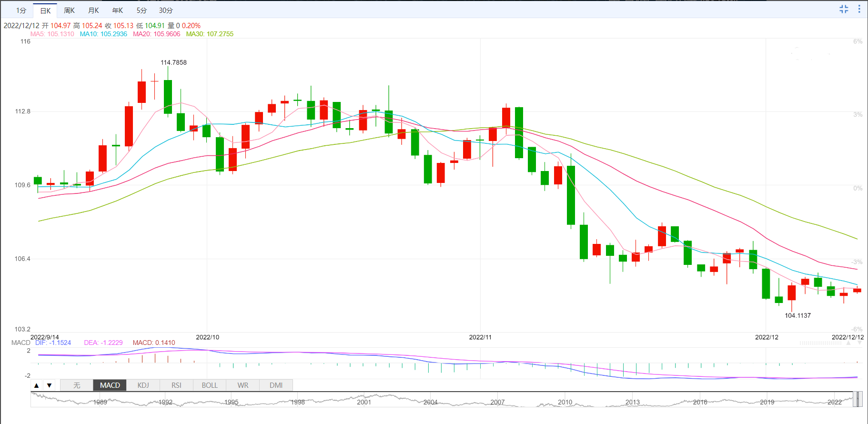Click the right handle of the timeline range slider
Screen dimensions: 868x424
coord(860,399)
